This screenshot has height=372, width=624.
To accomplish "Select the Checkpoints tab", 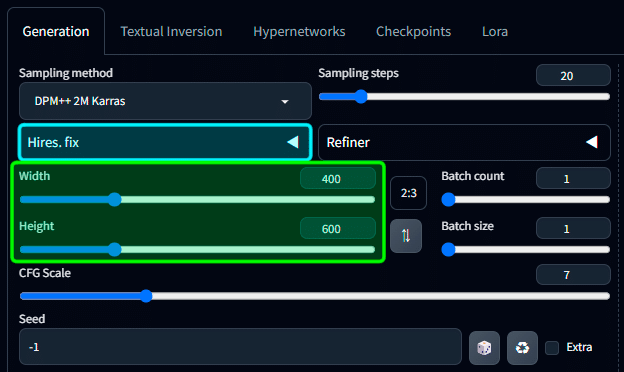I will tap(413, 31).
